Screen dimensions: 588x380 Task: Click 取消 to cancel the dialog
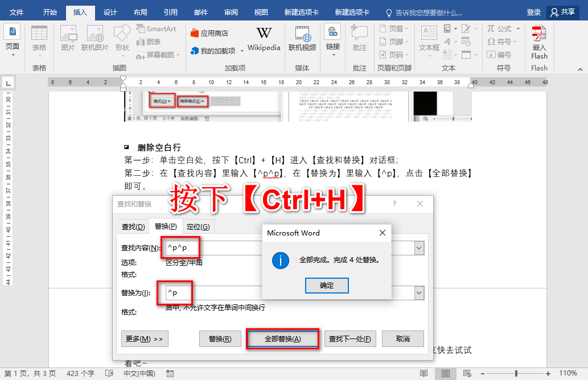point(403,339)
